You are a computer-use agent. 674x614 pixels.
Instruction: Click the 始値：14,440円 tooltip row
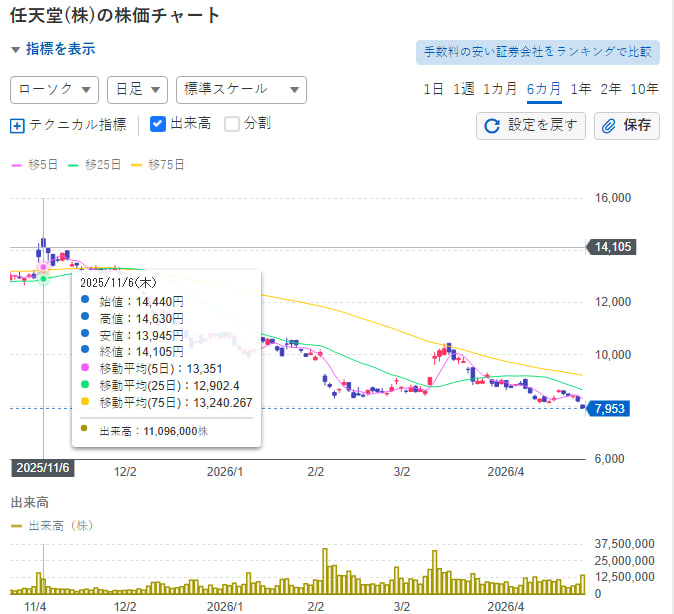point(132,302)
